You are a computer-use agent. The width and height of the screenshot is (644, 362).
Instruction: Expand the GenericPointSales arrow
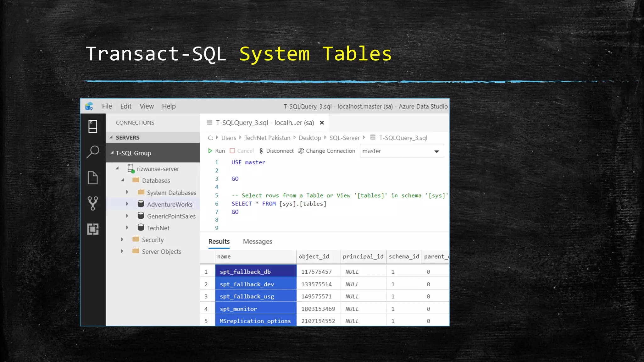(127, 216)
